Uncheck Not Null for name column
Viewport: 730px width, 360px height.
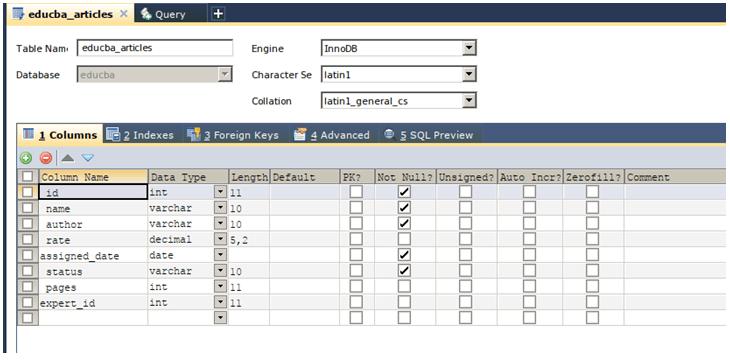[404, 208]
